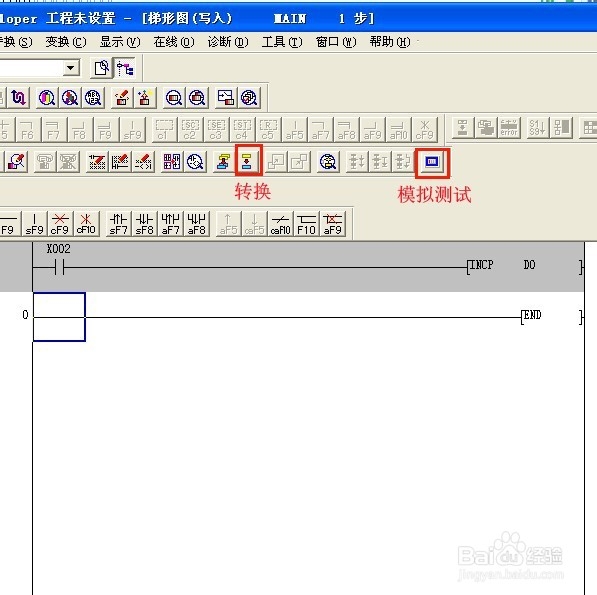
Task: Start the ladder logic simulation test icon
Action: click(432, 162)
